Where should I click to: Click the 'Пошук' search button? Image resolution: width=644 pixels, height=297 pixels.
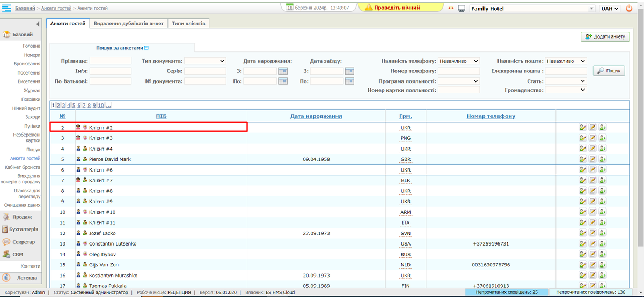click(609, 71)
